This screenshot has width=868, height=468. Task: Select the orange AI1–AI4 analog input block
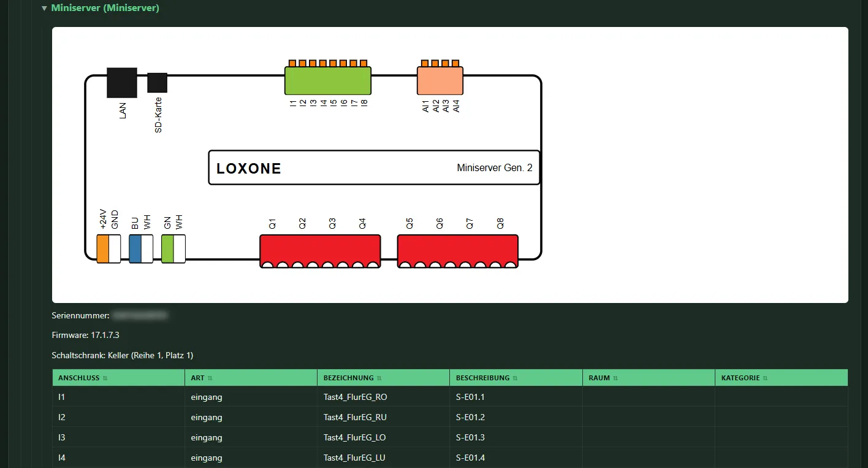click(x=440, y=80)
